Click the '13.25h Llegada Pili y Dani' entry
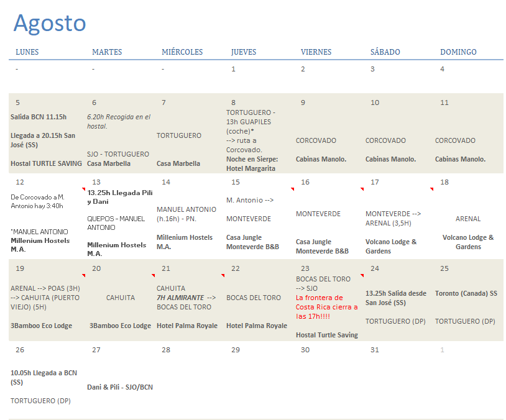The image size is (506, 420). (x=119, y=197)
